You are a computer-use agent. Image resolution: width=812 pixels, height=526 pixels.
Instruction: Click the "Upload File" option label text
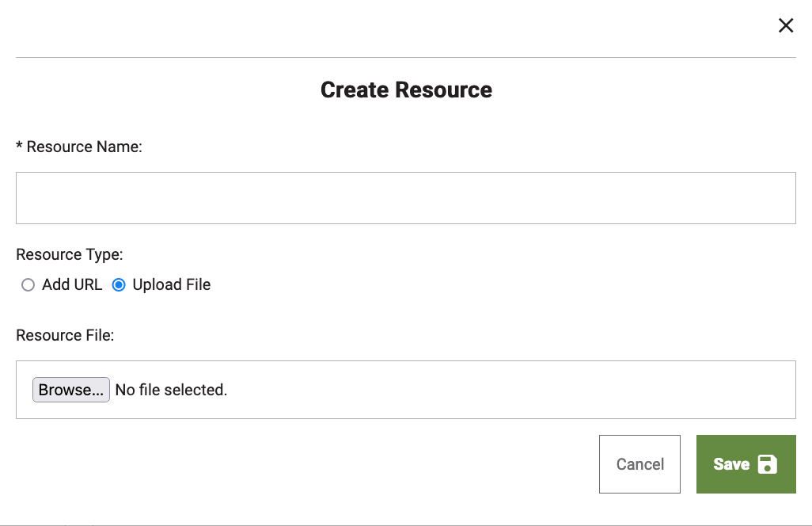(x=172, y=284)
